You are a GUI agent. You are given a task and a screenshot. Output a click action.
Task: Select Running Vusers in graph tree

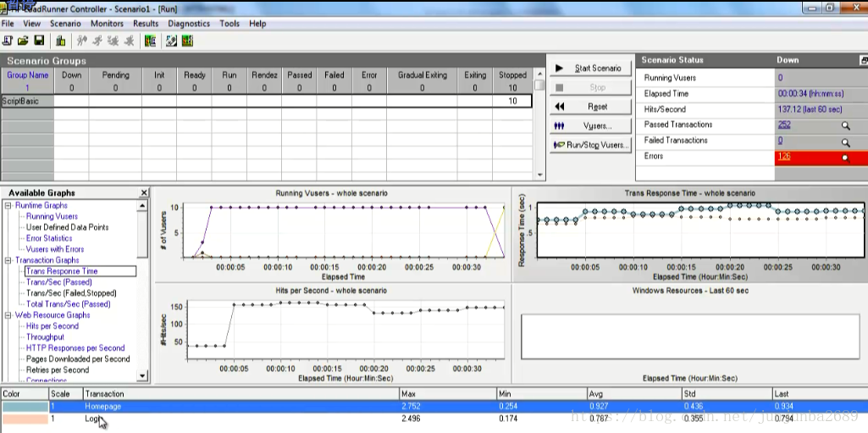click(x=52, y=217)
